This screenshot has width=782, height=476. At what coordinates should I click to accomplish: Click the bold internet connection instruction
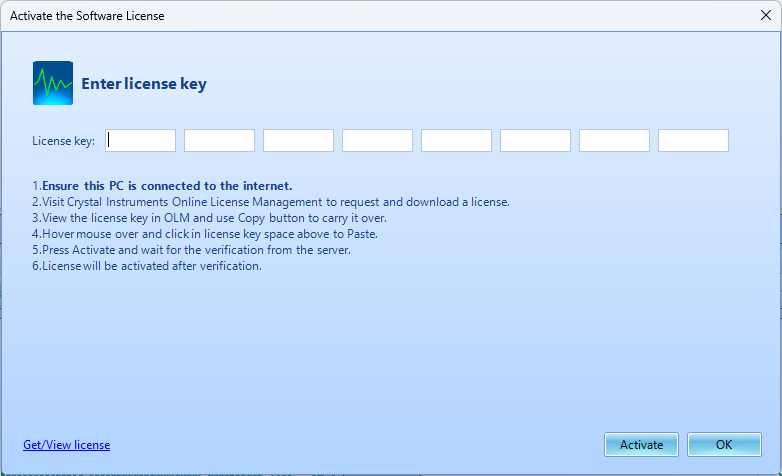pyautogui.click(x=165, y=186)
